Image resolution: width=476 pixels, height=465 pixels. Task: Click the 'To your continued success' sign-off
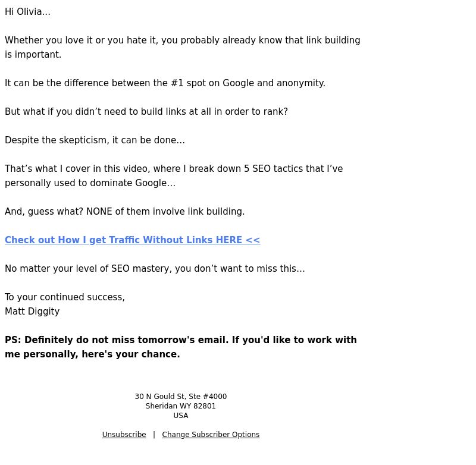65,297
